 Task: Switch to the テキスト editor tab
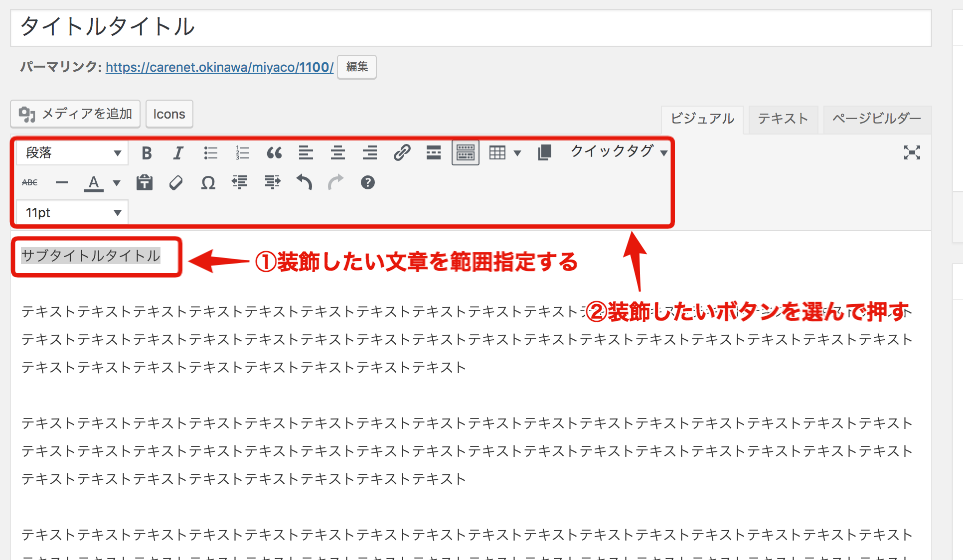783,119
